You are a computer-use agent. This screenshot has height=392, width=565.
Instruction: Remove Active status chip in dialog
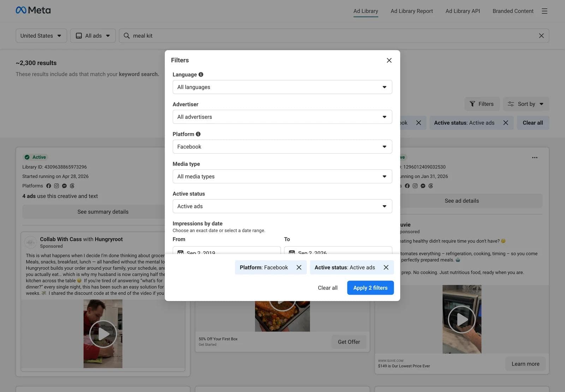(386, 267)
